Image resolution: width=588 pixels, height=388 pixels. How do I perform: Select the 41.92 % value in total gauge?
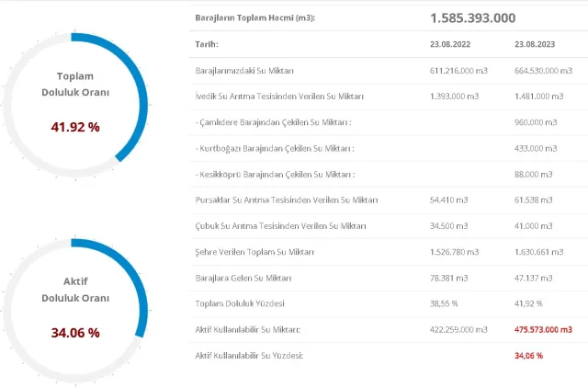75,127
